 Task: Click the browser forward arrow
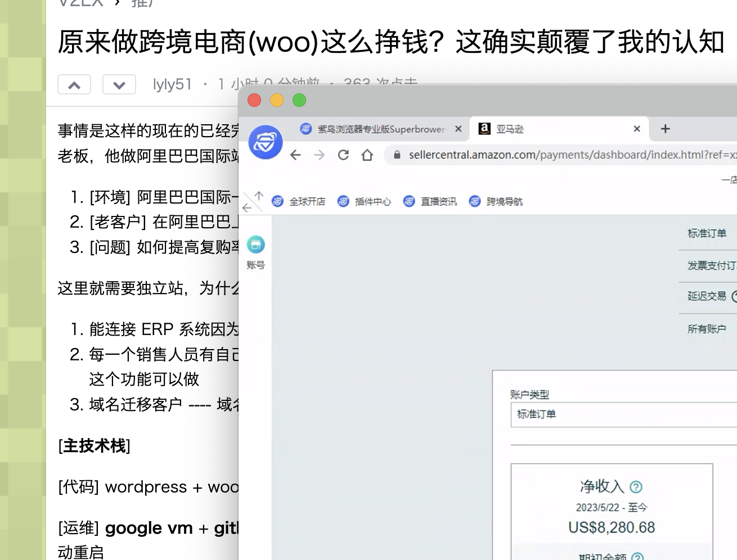point(320,155)
